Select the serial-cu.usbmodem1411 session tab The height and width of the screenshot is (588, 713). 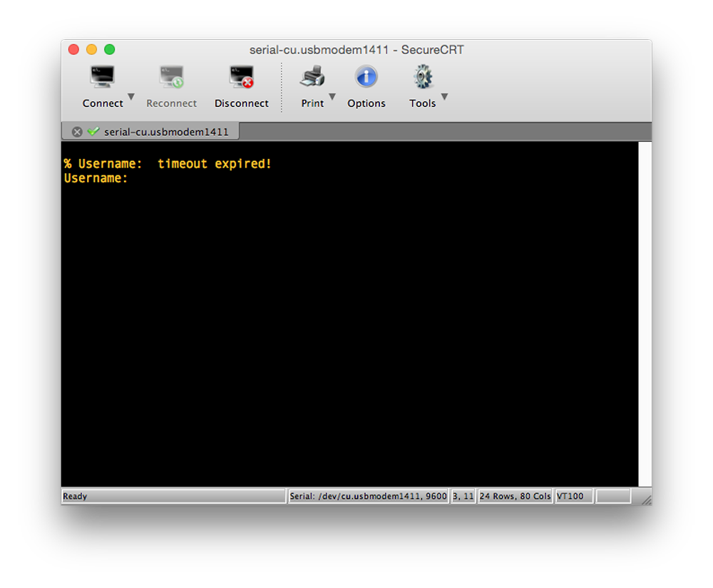[150, 131]
